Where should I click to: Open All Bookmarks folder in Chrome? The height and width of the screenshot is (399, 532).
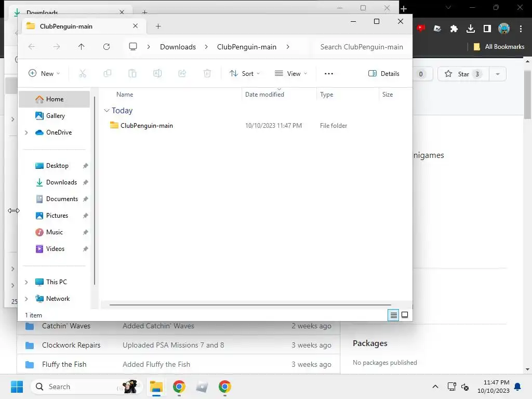point(499,47)
